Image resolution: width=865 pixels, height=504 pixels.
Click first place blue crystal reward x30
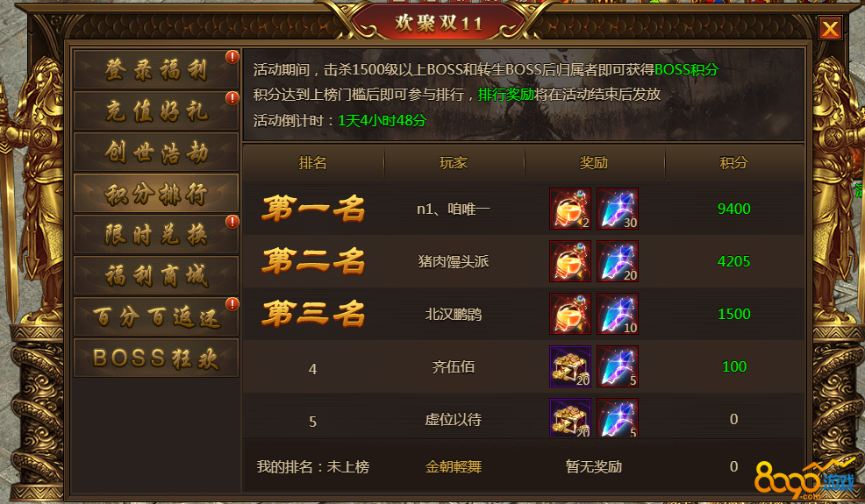618,209
